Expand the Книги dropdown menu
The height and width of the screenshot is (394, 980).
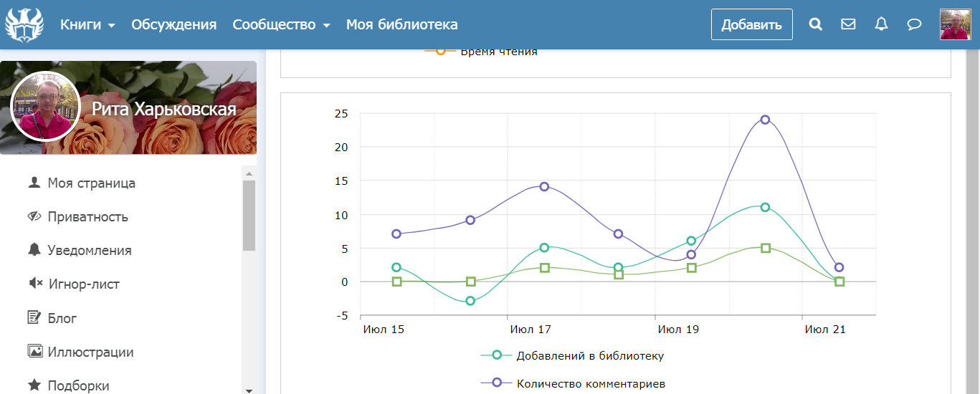pos(87,24)
